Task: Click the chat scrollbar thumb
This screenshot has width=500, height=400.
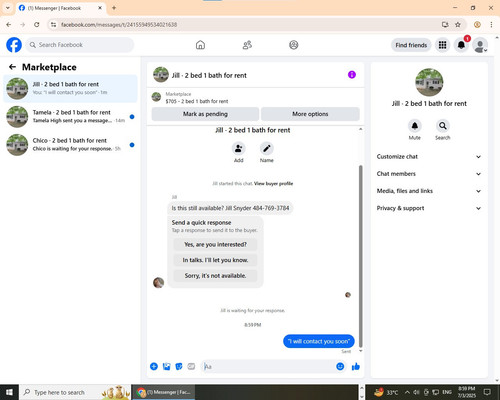Action: point(360,257)
